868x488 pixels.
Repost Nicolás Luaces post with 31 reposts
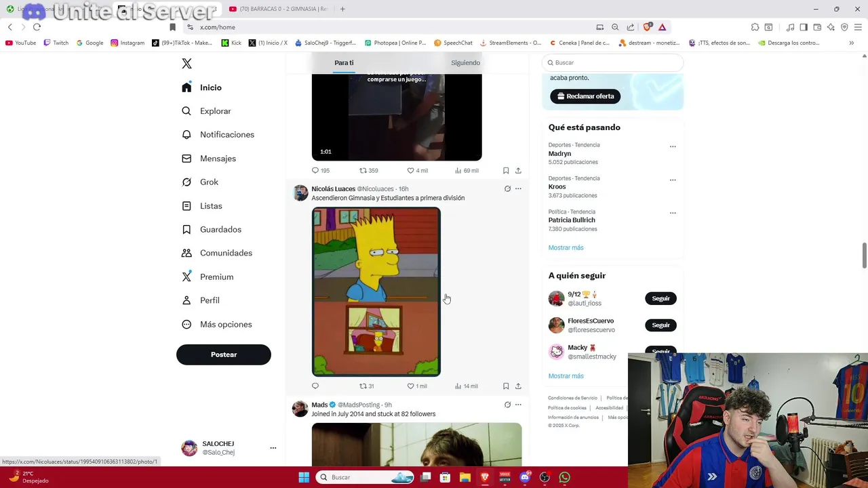pos(363,386)
